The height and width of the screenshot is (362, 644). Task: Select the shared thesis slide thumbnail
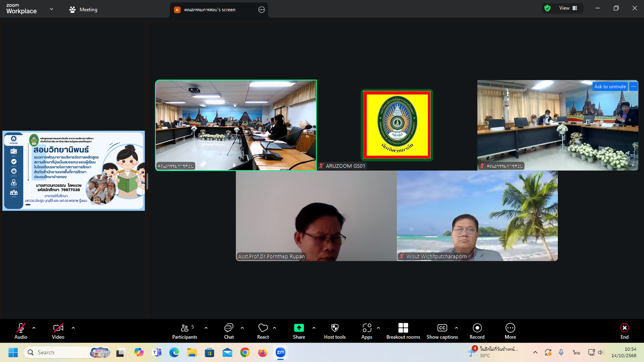tap(74, 171)
